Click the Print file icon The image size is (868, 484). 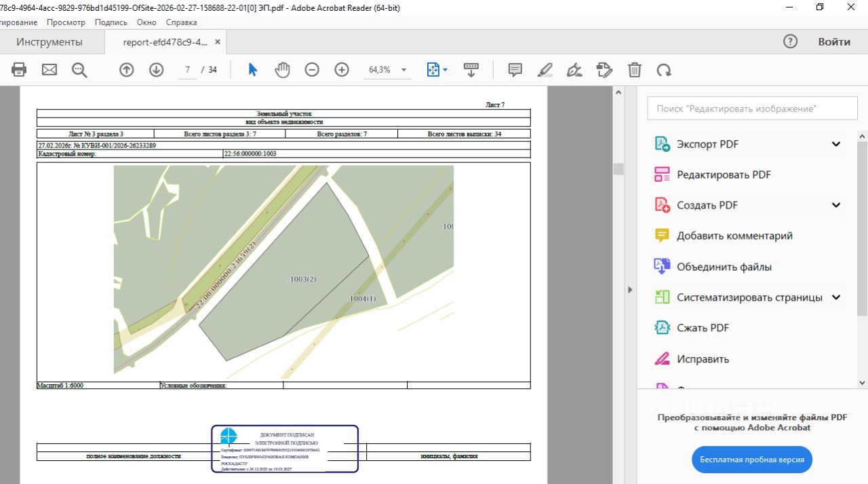[19, 69]
